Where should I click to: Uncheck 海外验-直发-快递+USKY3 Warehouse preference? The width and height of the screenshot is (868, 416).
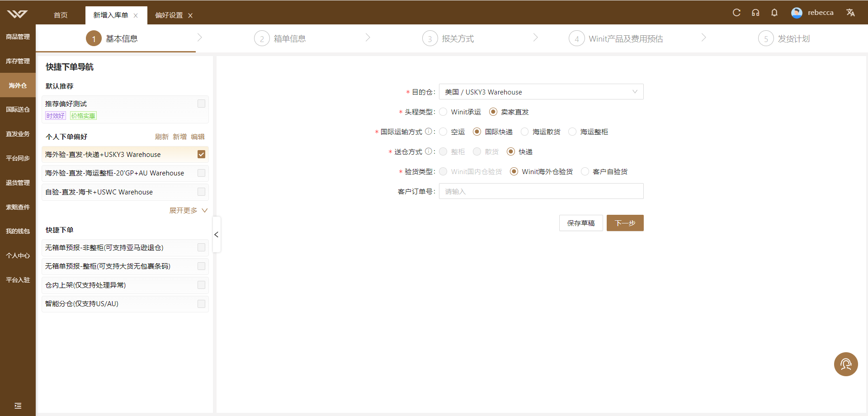click(x=201, y=154)
